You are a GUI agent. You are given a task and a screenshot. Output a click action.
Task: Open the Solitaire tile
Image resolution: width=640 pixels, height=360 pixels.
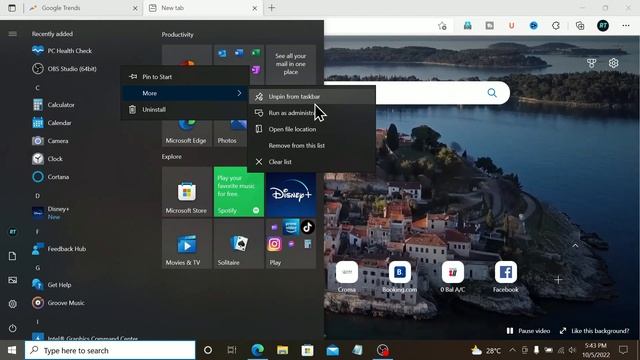(x=239, y=244)
